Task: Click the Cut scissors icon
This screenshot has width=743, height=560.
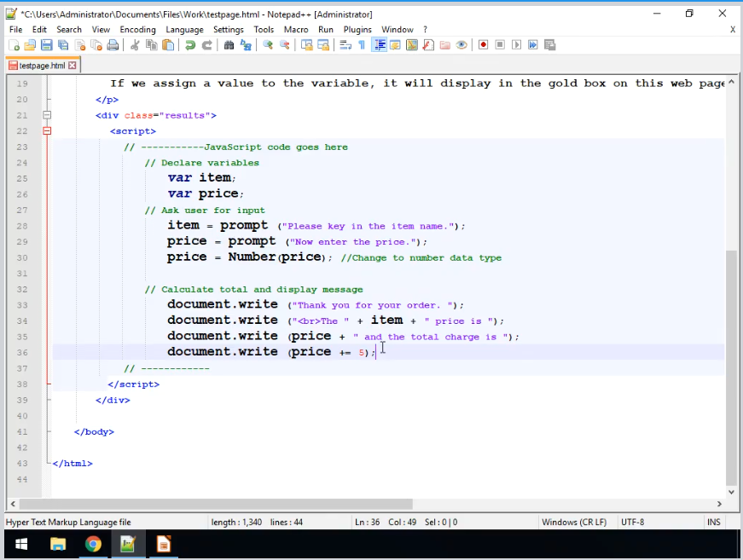Action: click(135, 45)
